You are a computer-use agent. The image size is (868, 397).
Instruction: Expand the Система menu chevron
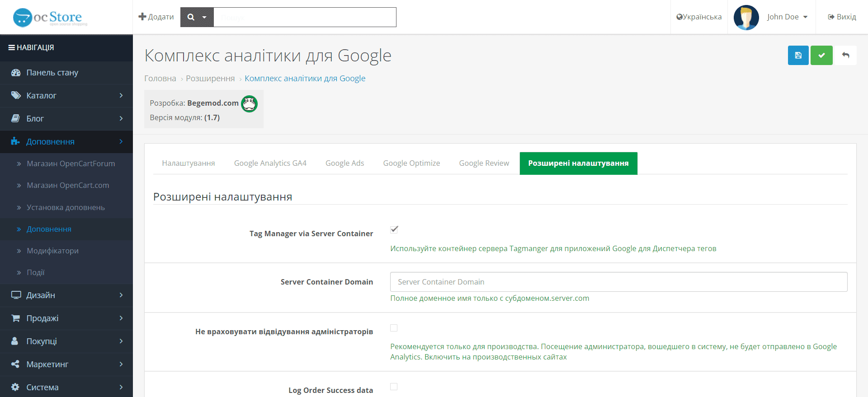tap(121, 387)
